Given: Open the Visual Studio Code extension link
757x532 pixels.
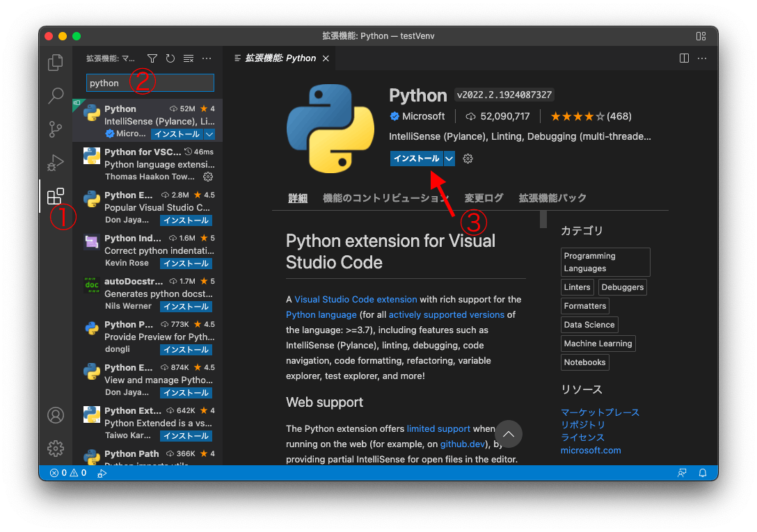Looking at the screenshot, I should (356, 299).
